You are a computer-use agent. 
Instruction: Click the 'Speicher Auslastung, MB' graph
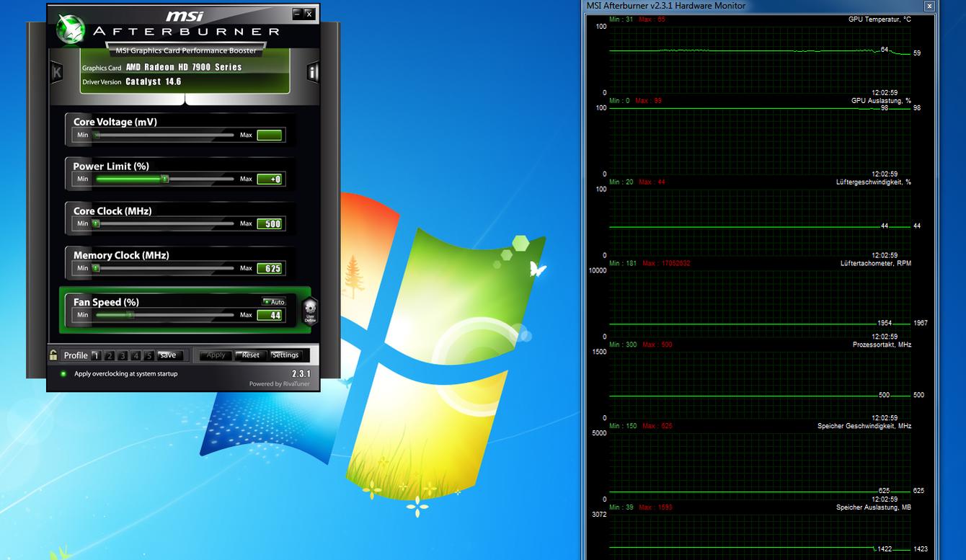[x=761, y=536]
